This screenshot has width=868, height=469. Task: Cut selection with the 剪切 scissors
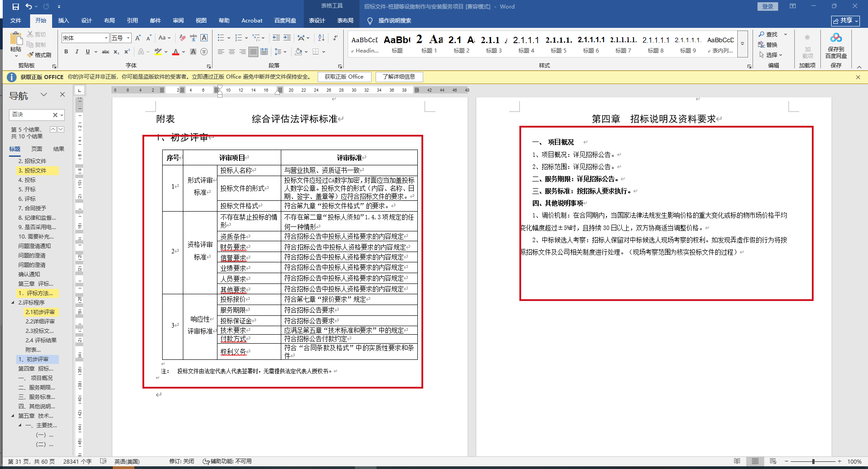pos(36,34)
